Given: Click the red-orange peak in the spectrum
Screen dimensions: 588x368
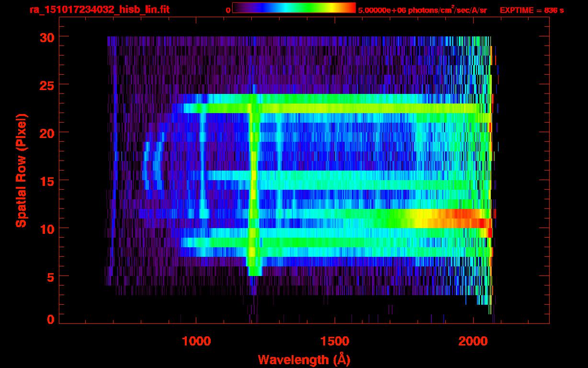Looking at the screenshot, I should tap(462, 218).
